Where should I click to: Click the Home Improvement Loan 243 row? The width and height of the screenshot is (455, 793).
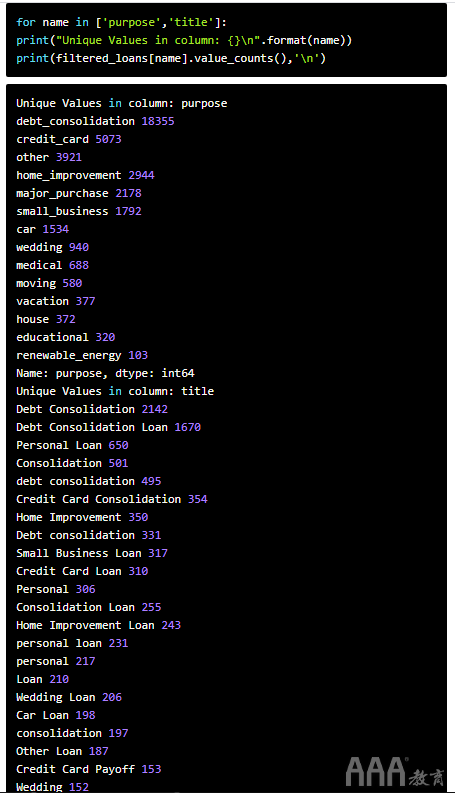[x=99, y=626]
